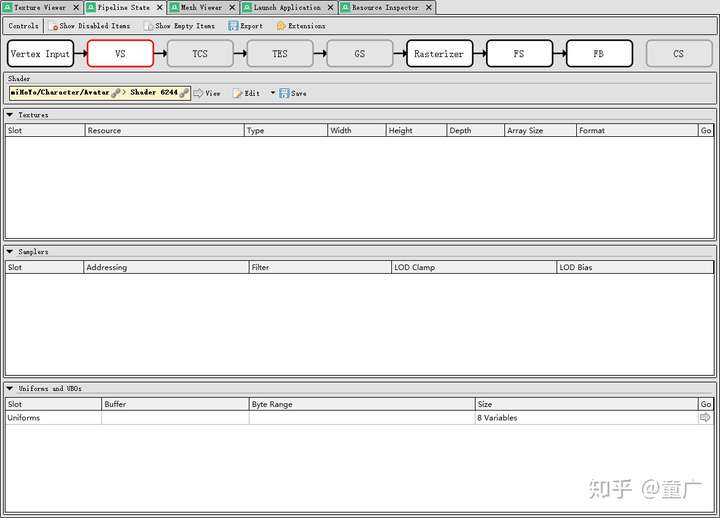Screen dimensions: 720x518
Task: Select the TCS pipeline stage
Action: pyautogui.click(x=200, y=54)
